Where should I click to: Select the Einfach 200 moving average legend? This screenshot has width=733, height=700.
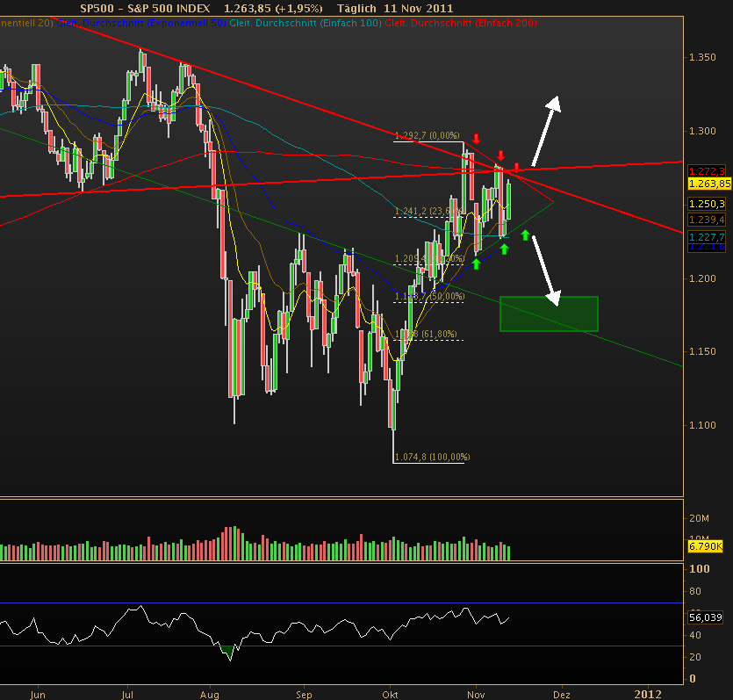pyautogui.click(x=461, y=23)
